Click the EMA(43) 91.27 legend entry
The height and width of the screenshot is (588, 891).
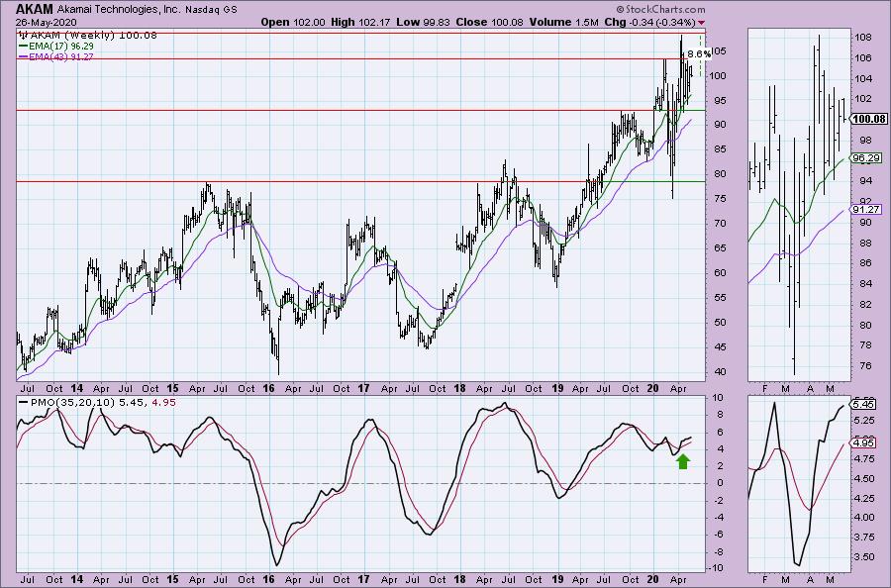pos(56,56)
